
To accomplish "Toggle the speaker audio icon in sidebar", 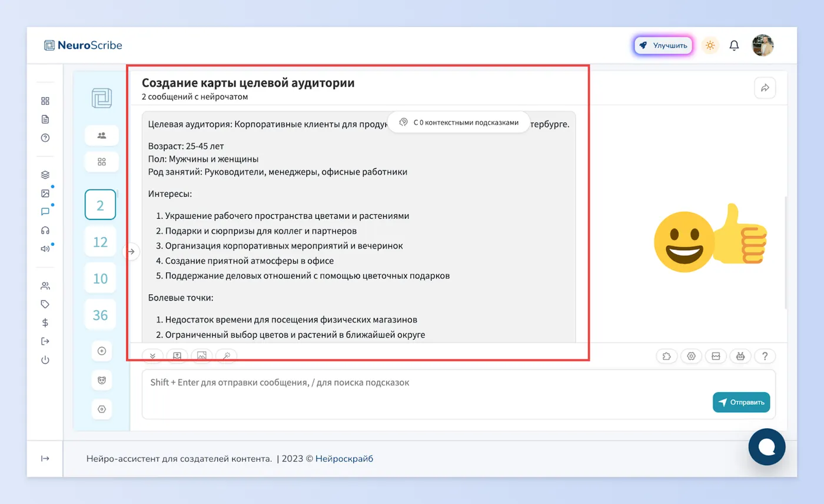I will 45,248.
